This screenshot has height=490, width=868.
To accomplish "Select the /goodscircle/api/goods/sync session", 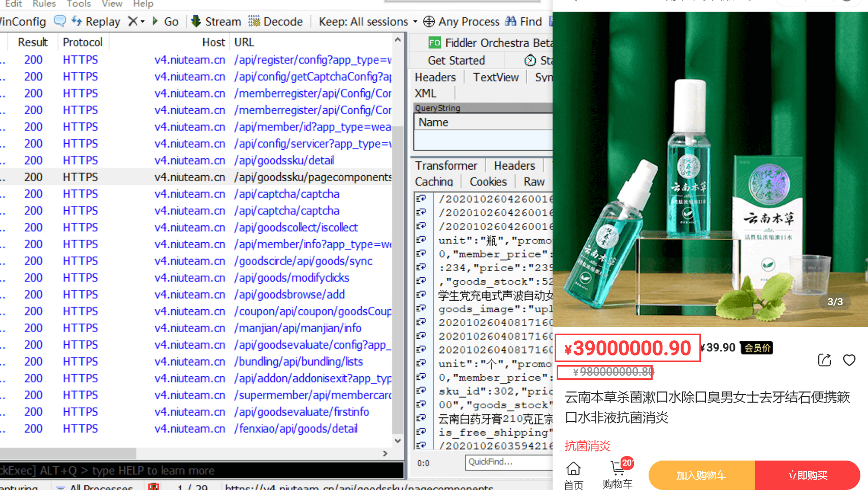I will coord(196,261).
